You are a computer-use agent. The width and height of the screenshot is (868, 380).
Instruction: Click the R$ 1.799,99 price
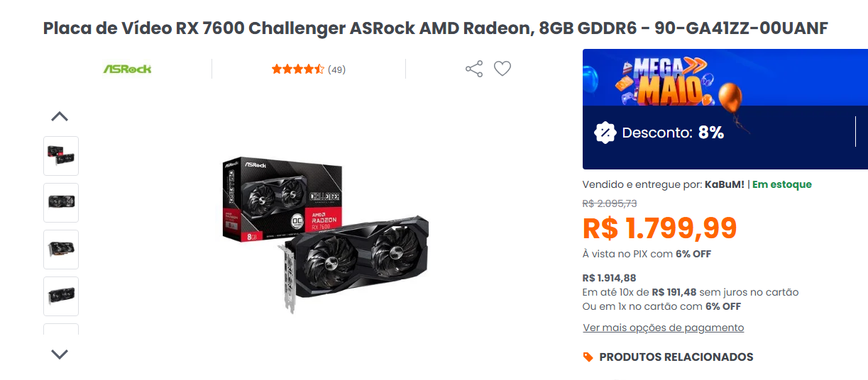[660, 228]
